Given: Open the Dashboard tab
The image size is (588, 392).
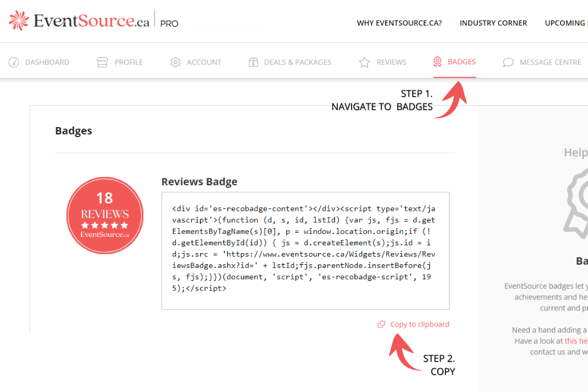Looking at the screenshot, I should click(x=39, y=62).
